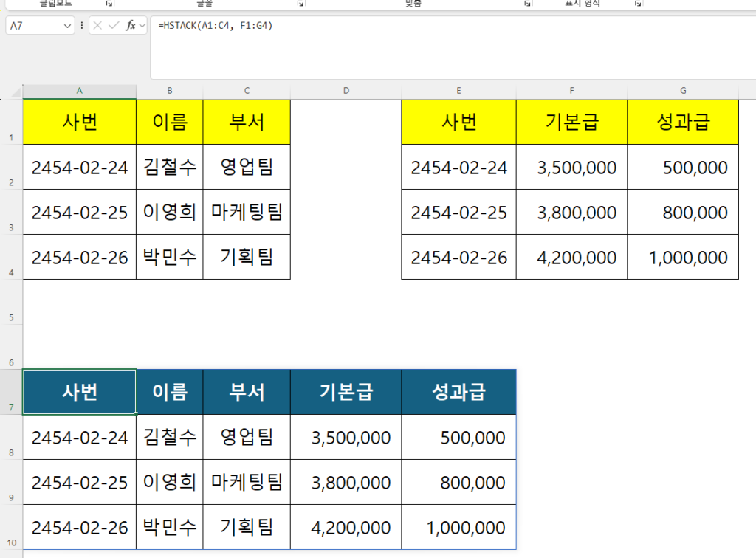756x558 pixels.
Task: Click the Name Box showing A7
Action: pyautogui.click(x=33, y=26)
